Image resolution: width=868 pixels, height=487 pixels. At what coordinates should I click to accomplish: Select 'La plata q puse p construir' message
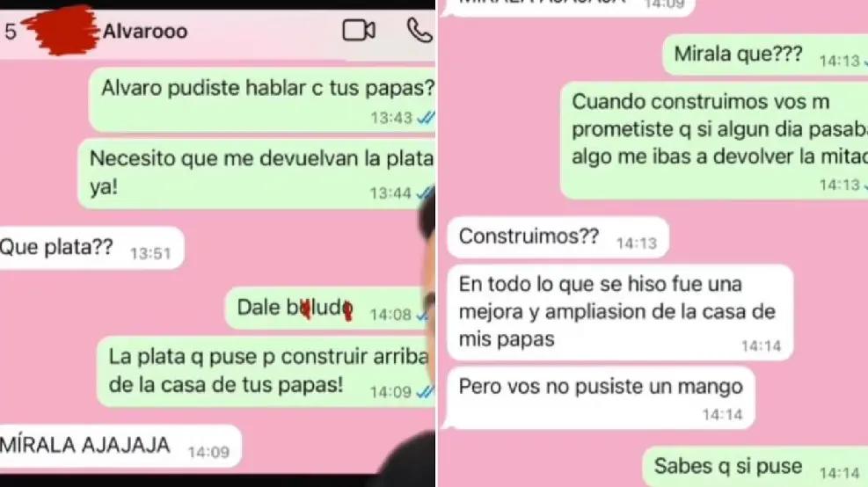[x=266, y=371]
